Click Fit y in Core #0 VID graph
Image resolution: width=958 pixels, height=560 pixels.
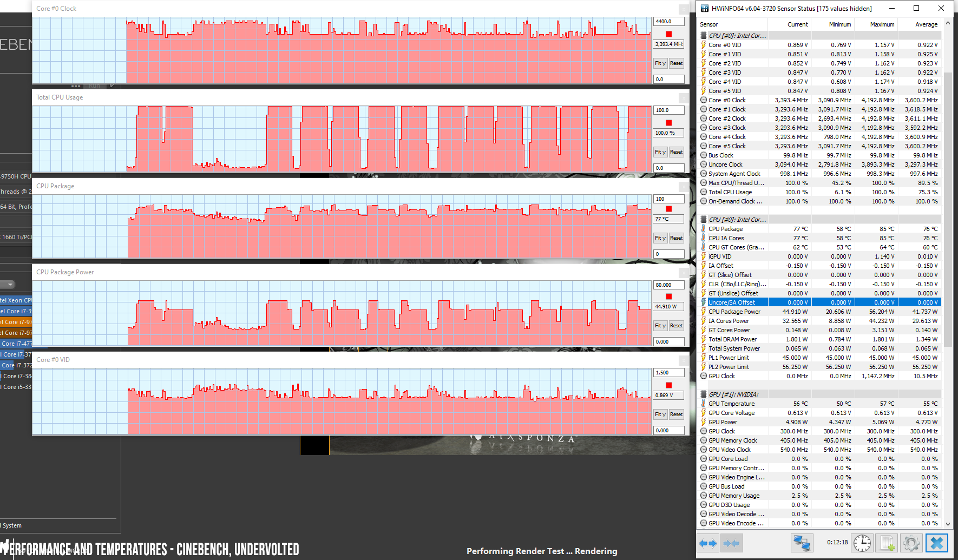pyautogui.click(x=660, y=414)
